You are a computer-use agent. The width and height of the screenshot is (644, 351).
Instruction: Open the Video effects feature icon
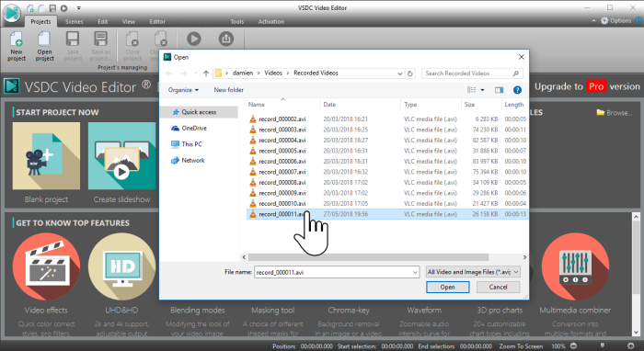(46, 266)
